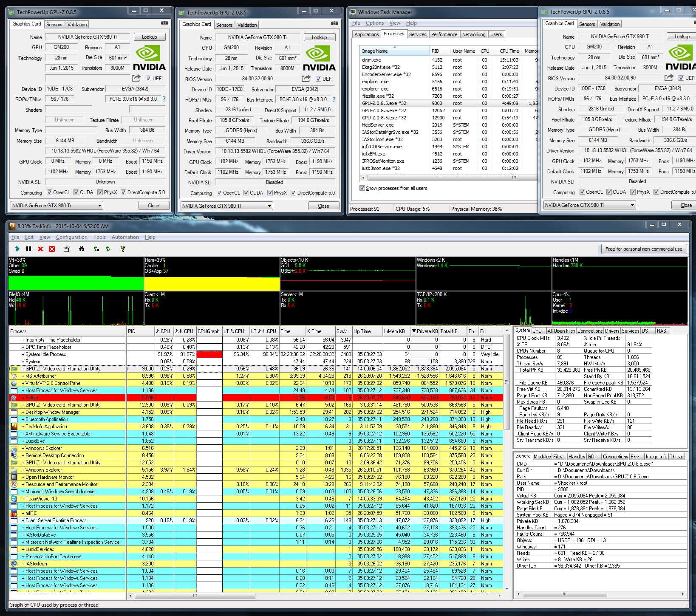The image size is (696, 616).
Task: Open the All Open Files tab in TaskInfo
Action: tap(561, 331)
